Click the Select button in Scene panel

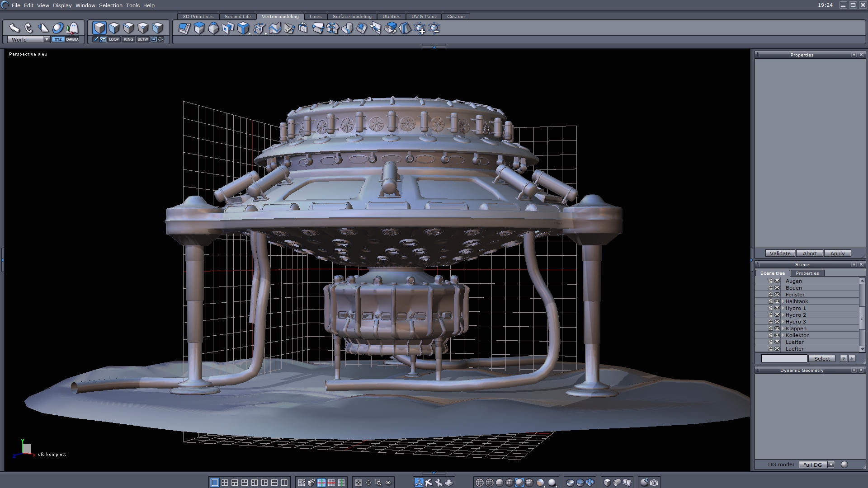tap(821, 358)
